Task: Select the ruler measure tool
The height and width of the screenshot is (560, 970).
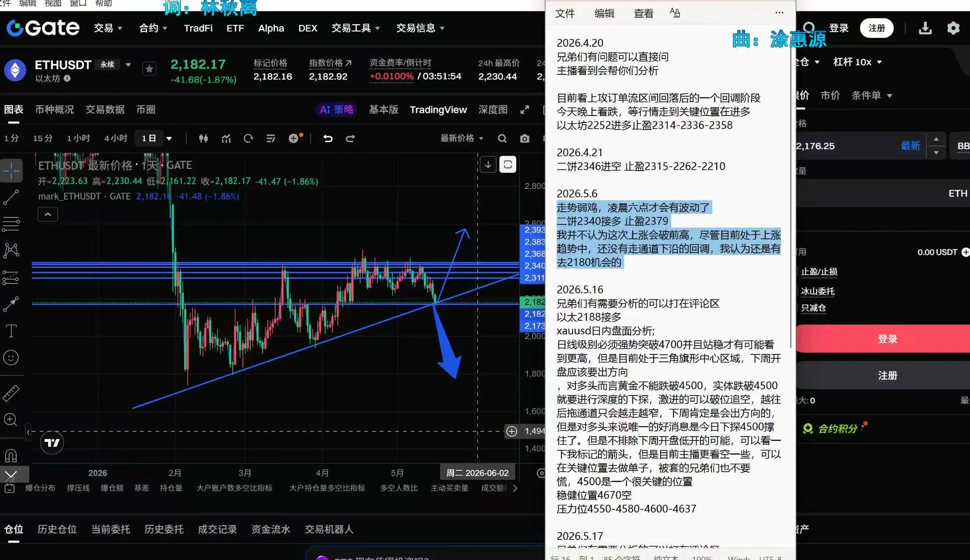Action: point(11,393)
